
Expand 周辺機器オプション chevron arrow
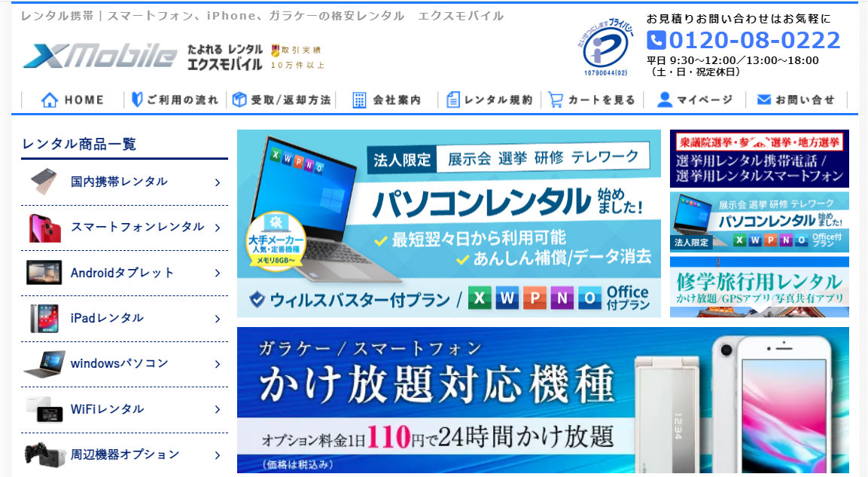coord(218,455)
